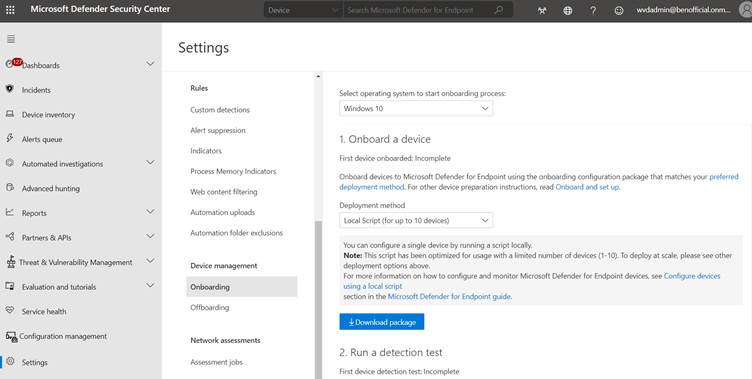Open the community hub icon in header
This screenshot has width=752, height=379.
point(542,10)
